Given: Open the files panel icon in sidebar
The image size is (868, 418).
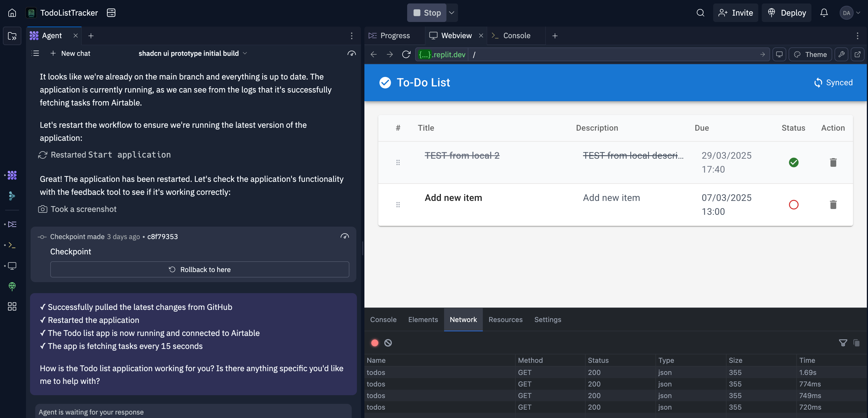Looking at the screenshot, I should point(12,36).
